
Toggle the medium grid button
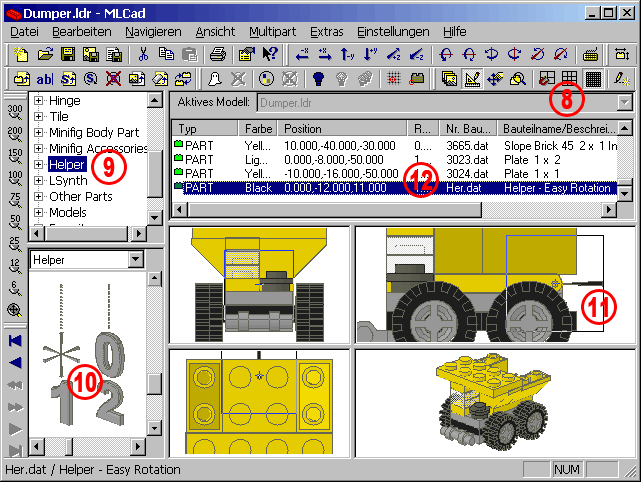tap(569, 78)
